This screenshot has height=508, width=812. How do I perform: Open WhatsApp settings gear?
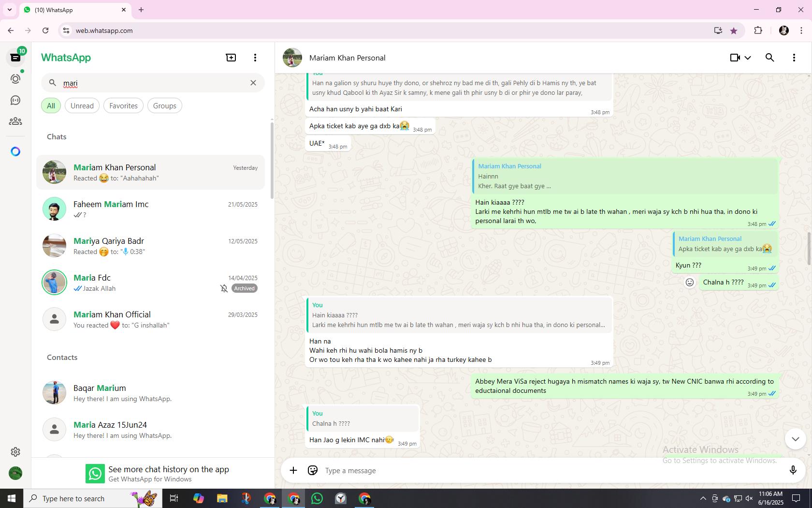(x=15, y=452)
